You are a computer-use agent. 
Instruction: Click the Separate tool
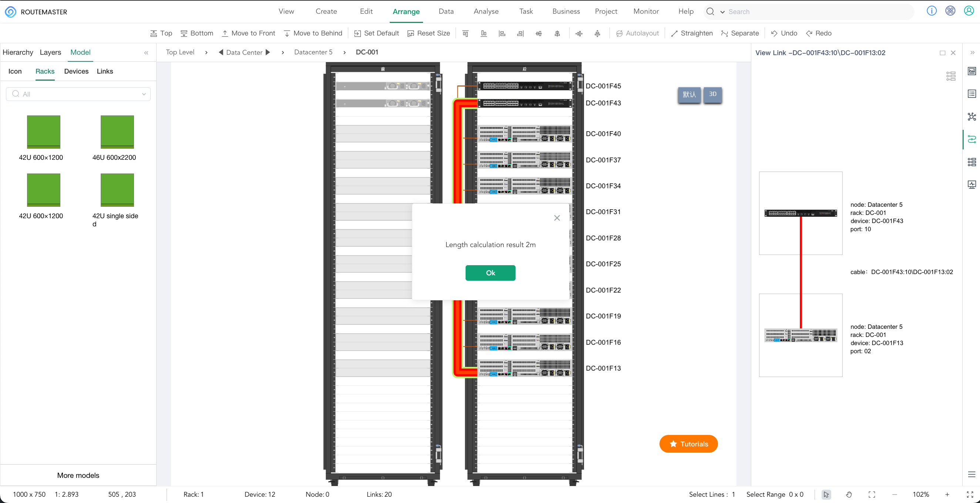tap(740, 33)
